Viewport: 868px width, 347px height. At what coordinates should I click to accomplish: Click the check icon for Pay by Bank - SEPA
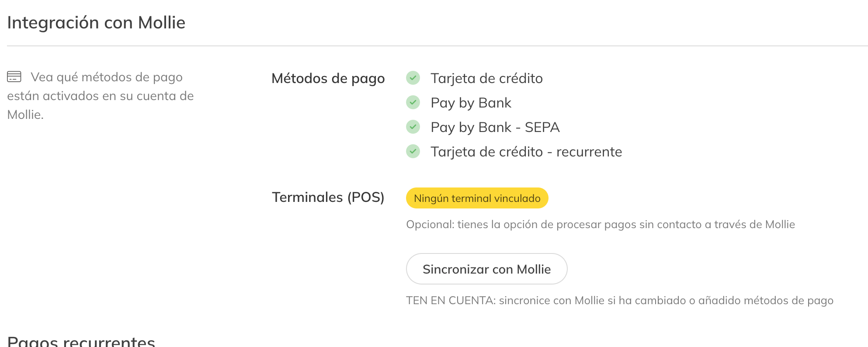click(x=413, y=127)
